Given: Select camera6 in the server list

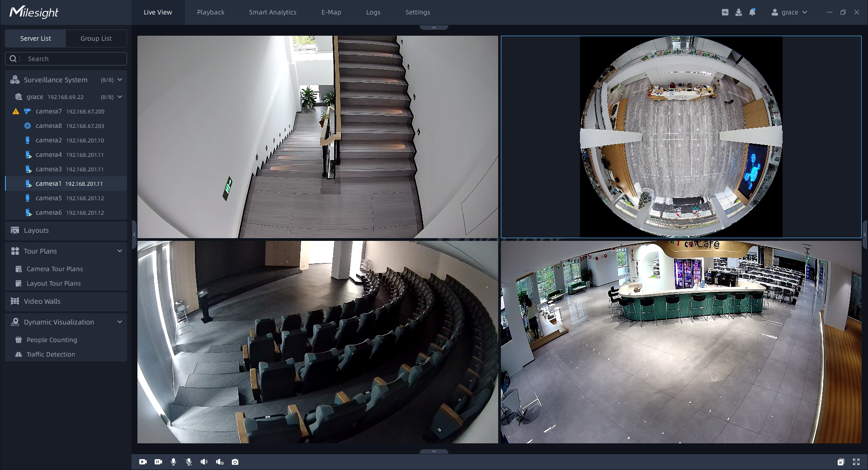Looking at the screenshot, I should click(x=66, y=212).
